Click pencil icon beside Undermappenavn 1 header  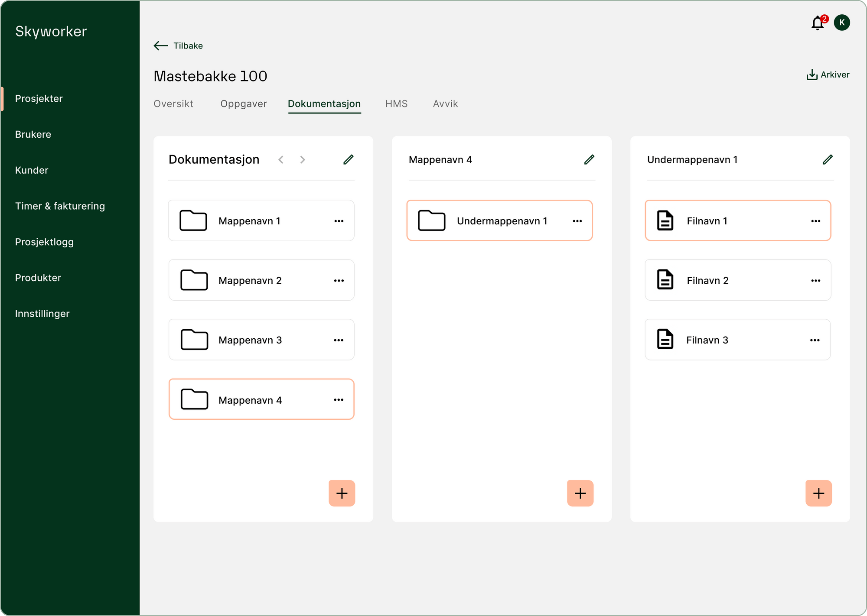[828, 159]
